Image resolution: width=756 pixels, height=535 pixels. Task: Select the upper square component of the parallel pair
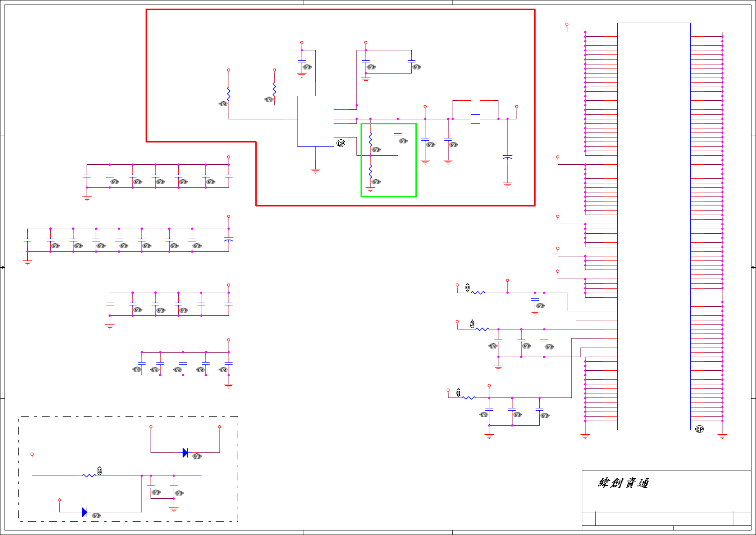pyautogui.click(x=475, y=100)
